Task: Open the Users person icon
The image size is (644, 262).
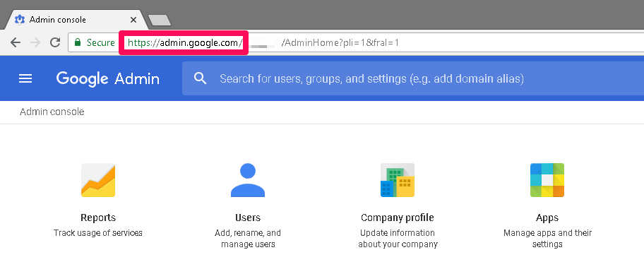Action: 248,180
